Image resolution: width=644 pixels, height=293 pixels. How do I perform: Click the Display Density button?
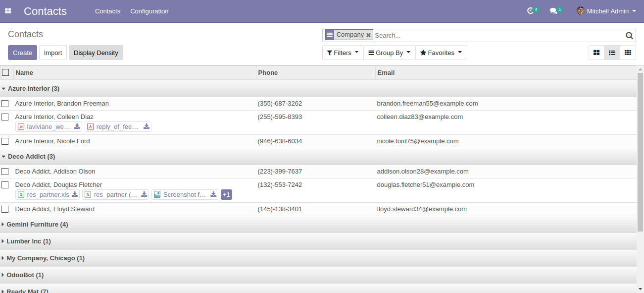96,53
